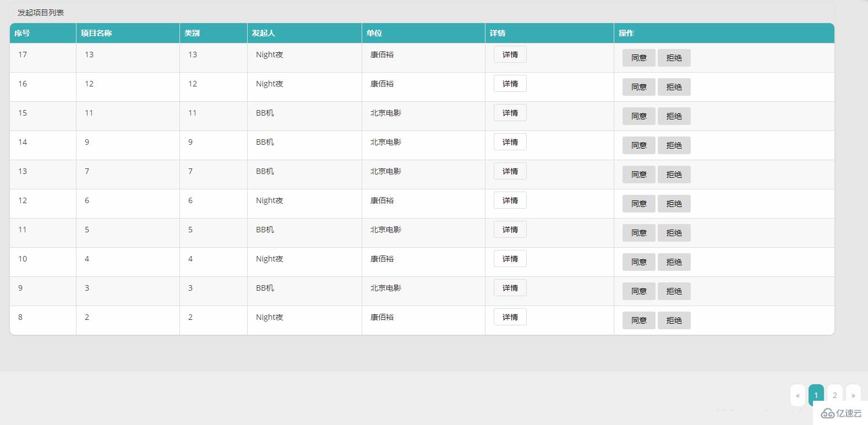Open 详情 for row number 16
This screenshot has height=425, width=868.
pos(510,84)
